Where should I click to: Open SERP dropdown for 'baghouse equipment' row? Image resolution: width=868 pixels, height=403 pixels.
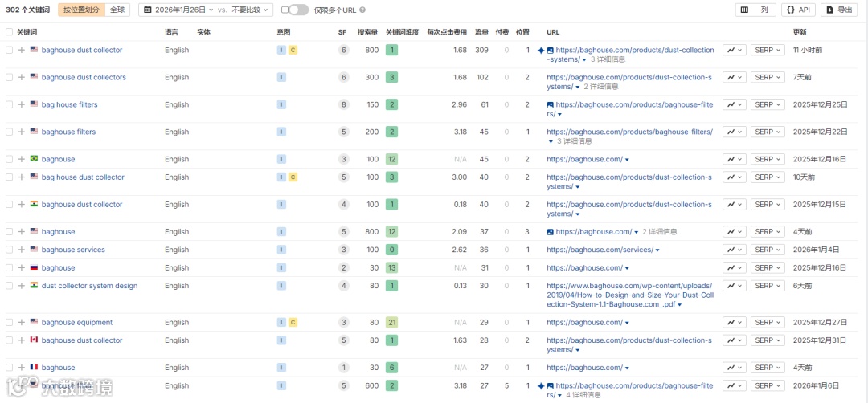click(x=768, y=322)
